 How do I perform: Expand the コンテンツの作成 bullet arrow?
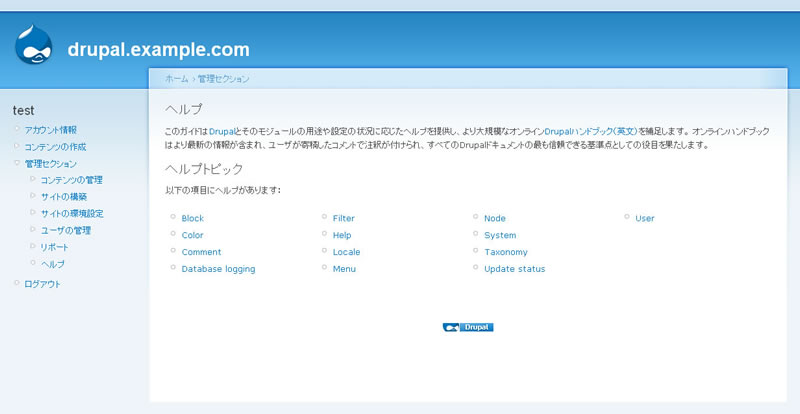17,145
